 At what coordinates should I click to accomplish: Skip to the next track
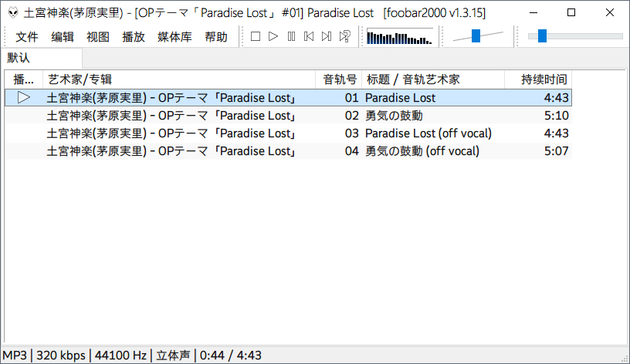coord(327,36)
